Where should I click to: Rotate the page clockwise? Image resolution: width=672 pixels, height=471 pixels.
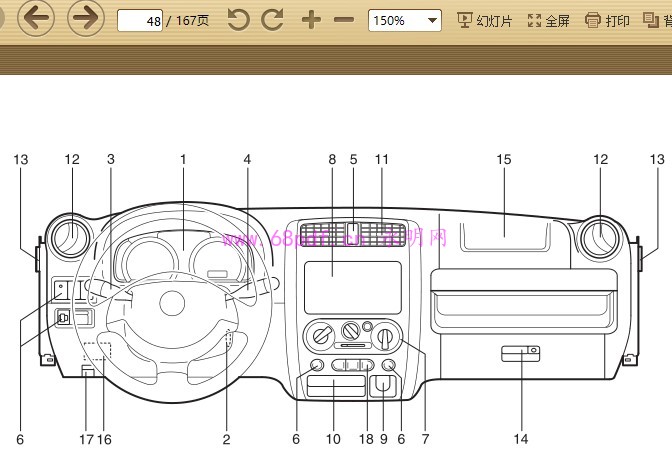click(x=272, y=20)
